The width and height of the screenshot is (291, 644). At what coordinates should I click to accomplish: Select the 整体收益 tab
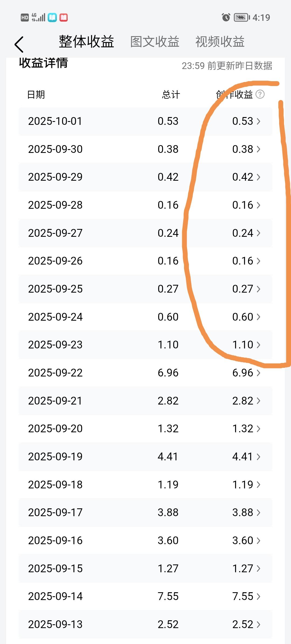pyautogui.click(x=86, y=42)
